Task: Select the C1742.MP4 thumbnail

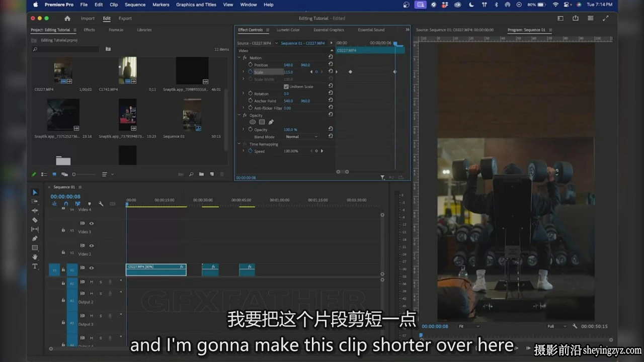Action: point(127,70)
